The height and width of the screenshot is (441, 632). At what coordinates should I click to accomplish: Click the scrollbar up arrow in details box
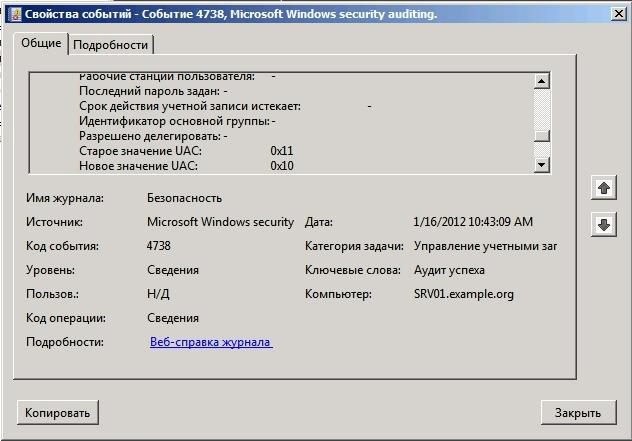point(542,81)
